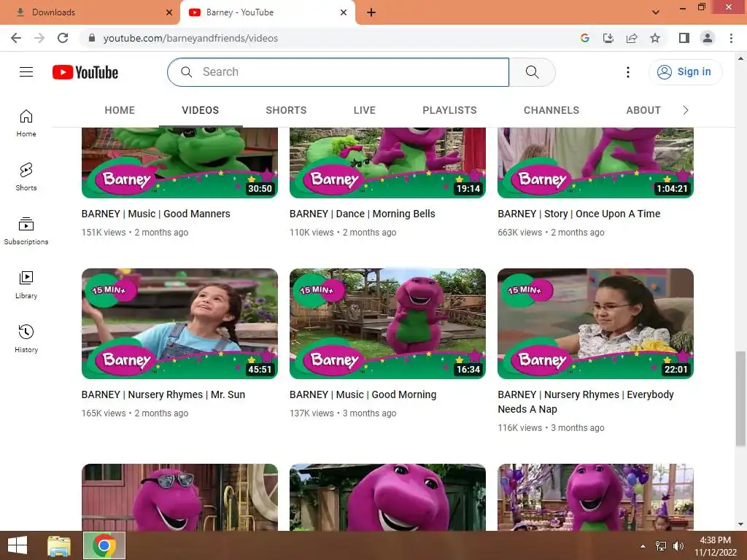Open the LIVE tab
747x560 pixels.
[x=365, y=111]
